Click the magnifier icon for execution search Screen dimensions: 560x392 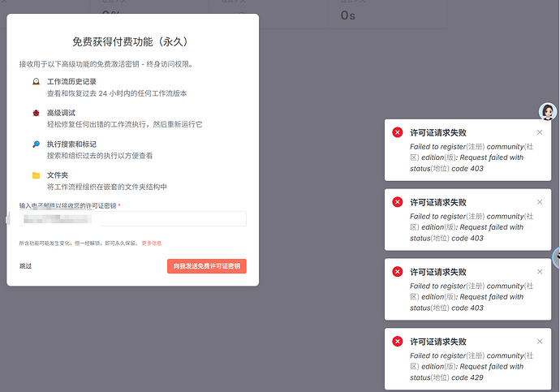tap(36, 144)
